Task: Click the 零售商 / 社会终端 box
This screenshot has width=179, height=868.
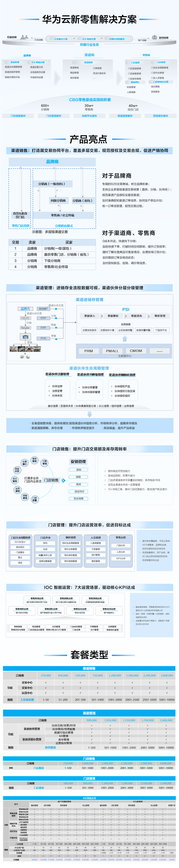Action: [x=63, y=215]
